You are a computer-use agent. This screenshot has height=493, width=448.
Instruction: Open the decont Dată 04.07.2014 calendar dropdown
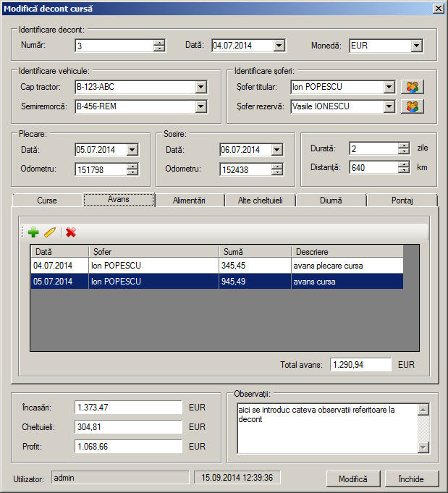tap(279, 46)
